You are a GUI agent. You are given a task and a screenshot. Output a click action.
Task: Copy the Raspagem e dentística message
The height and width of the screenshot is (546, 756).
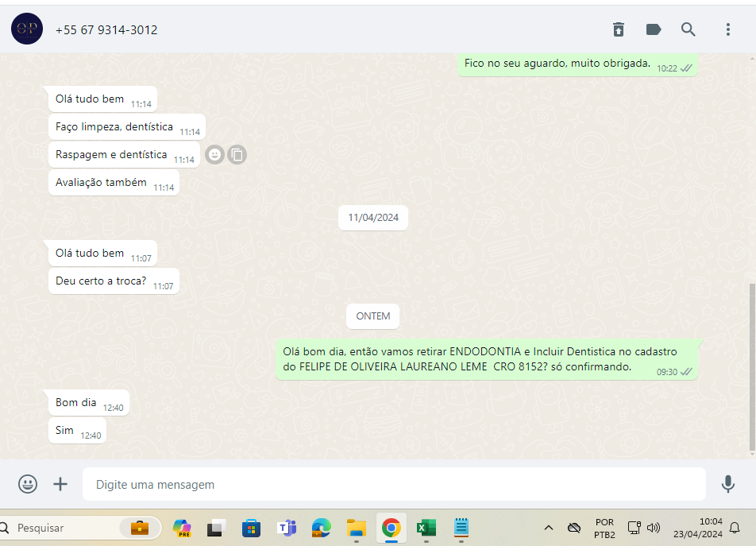(237, 155)
